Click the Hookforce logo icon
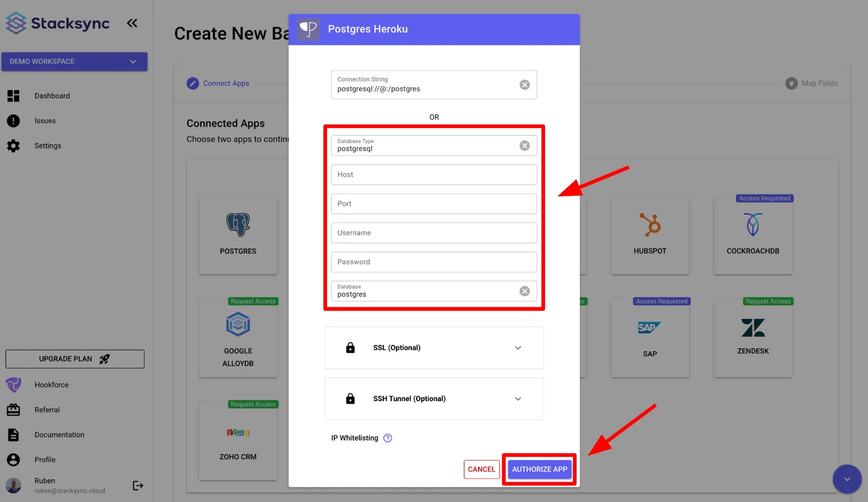This screenshot has height=502, width=868. point(14,385)
